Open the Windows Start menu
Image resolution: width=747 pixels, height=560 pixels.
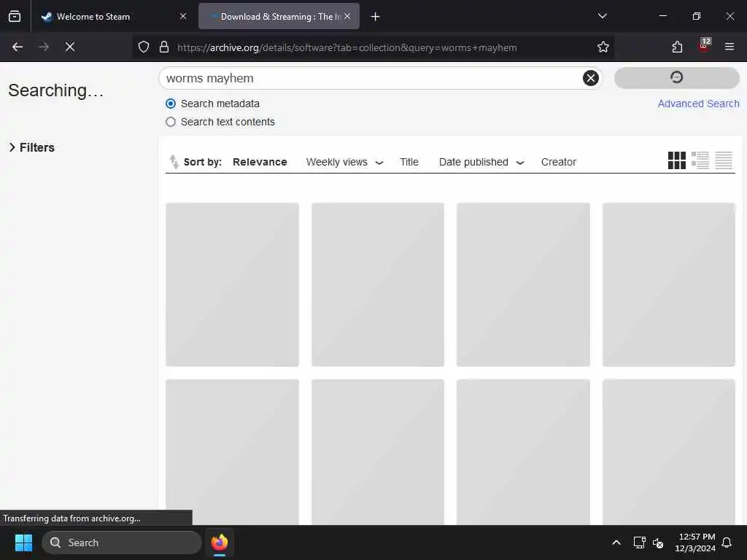23,542
